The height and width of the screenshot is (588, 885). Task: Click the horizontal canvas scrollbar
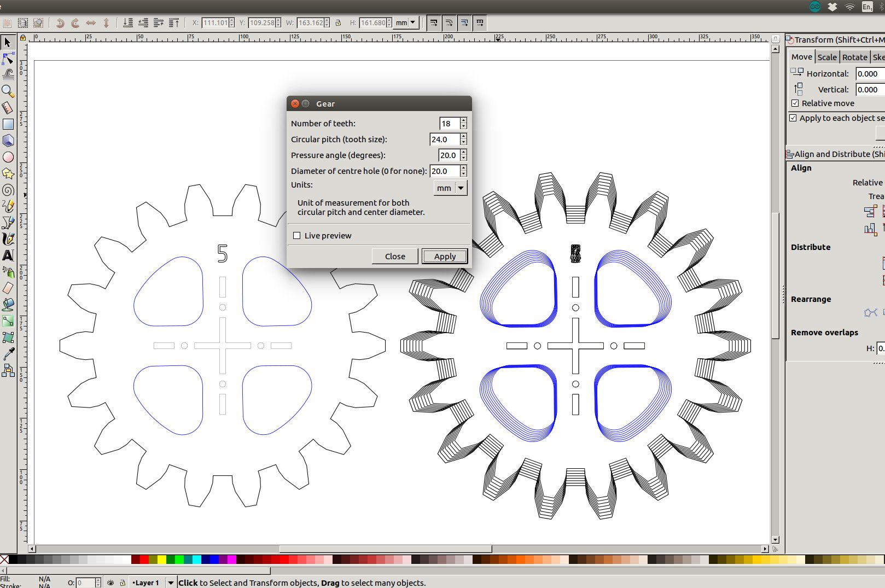[x=385, y=549]
